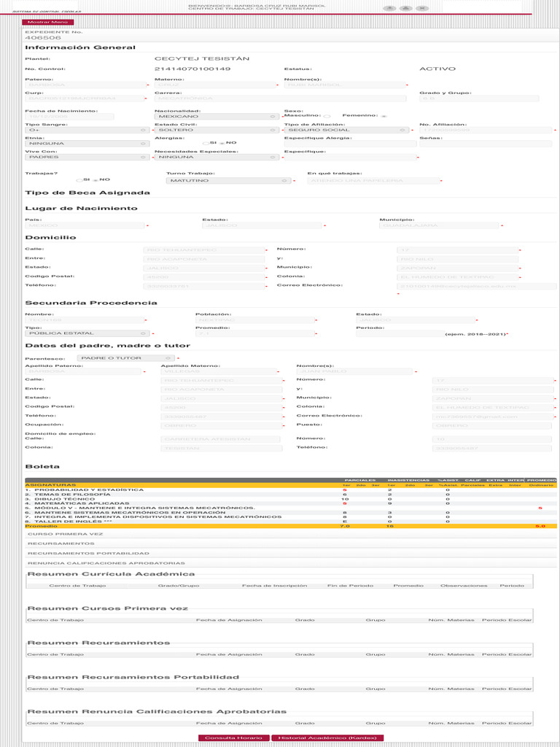Click the Teléfono field under Domicilio
Screen dimensions: 560x747
click(204, 286)
